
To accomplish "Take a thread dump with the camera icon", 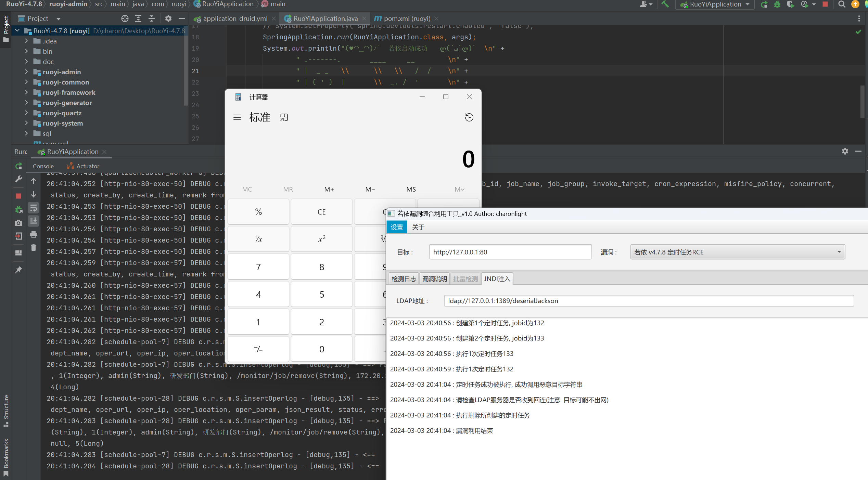I will point(18,223).
